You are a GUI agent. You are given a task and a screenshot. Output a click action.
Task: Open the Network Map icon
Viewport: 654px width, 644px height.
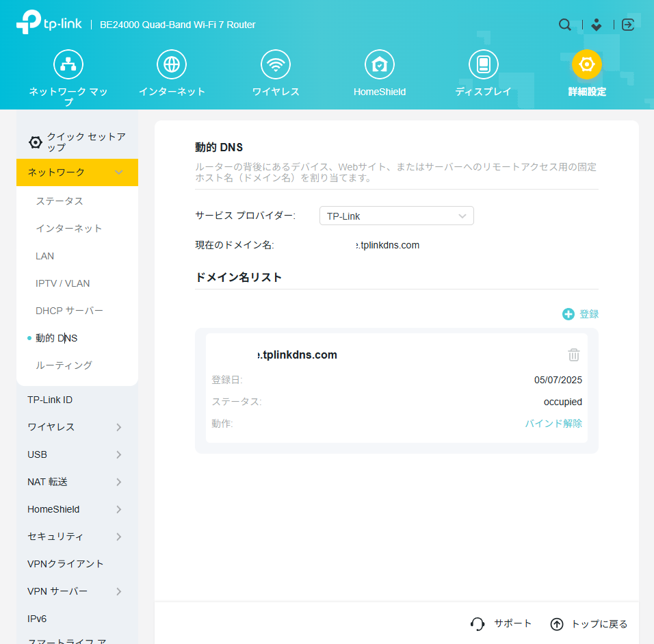68,64
